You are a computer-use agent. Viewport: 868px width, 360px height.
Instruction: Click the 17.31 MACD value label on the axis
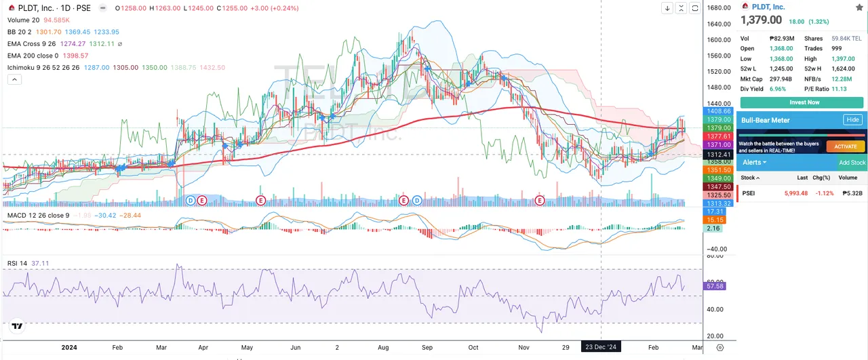click(716, 212)
